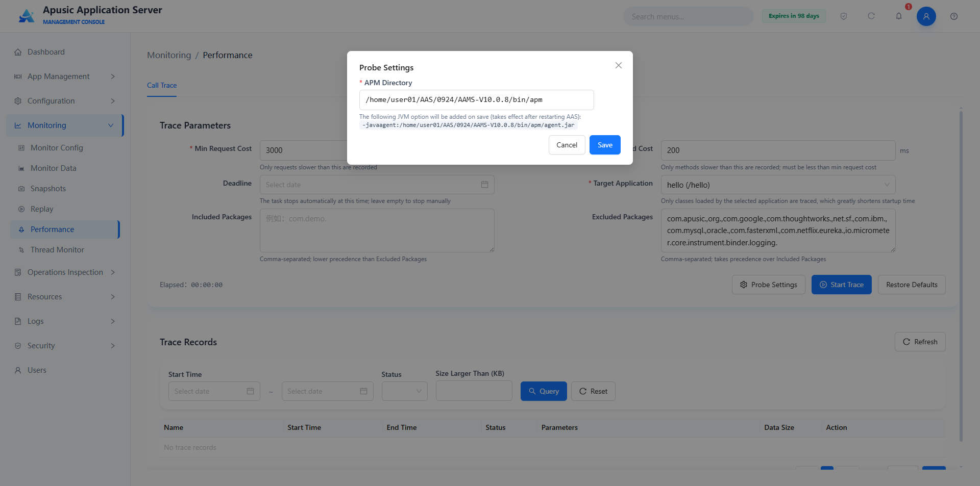Open the Replay page
This screenshot has height=486, width=980.
pos(65,209)
